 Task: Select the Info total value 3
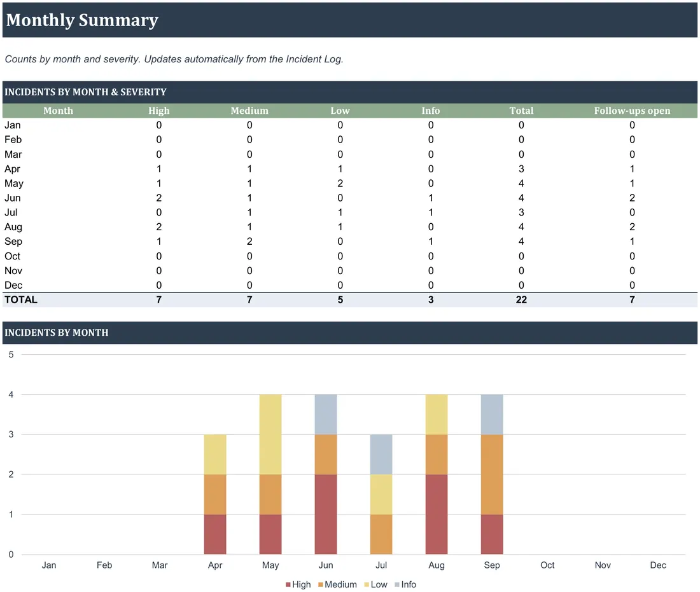pyautogui.click(x=431, y=299)
